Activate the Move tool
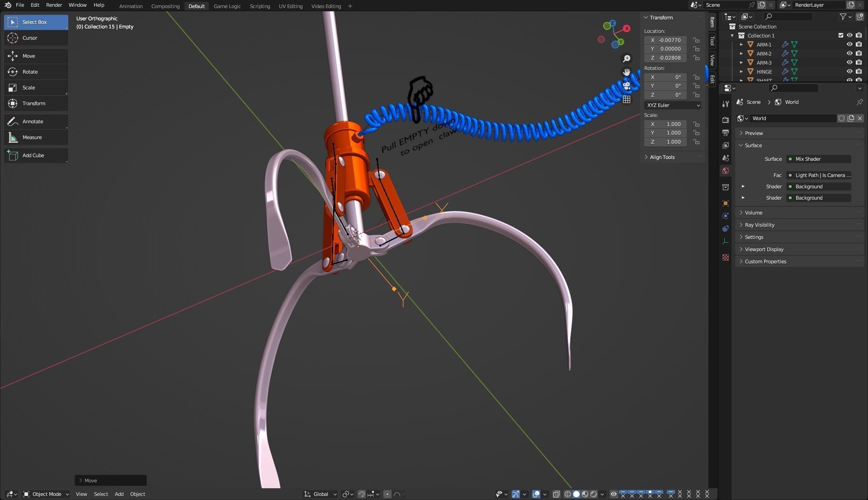The image size is (868, 500). tap(36, 56)
